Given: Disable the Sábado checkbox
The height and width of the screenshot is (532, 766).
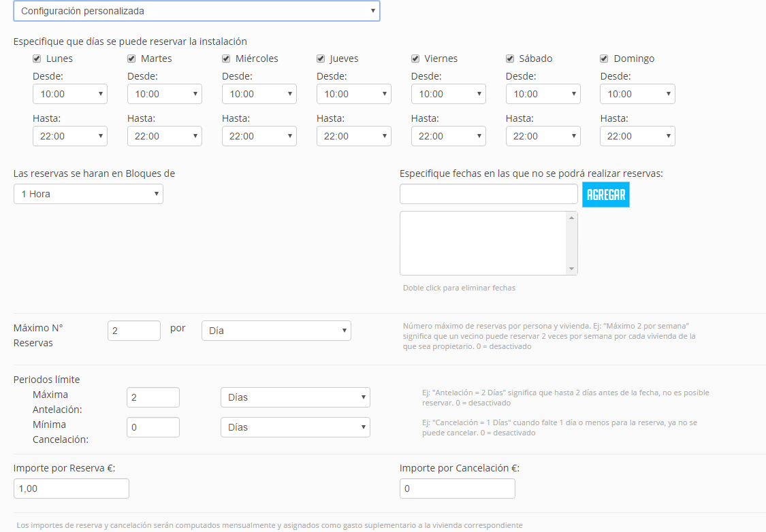Looking at the screenshot, I should click(x=510, y=59).
